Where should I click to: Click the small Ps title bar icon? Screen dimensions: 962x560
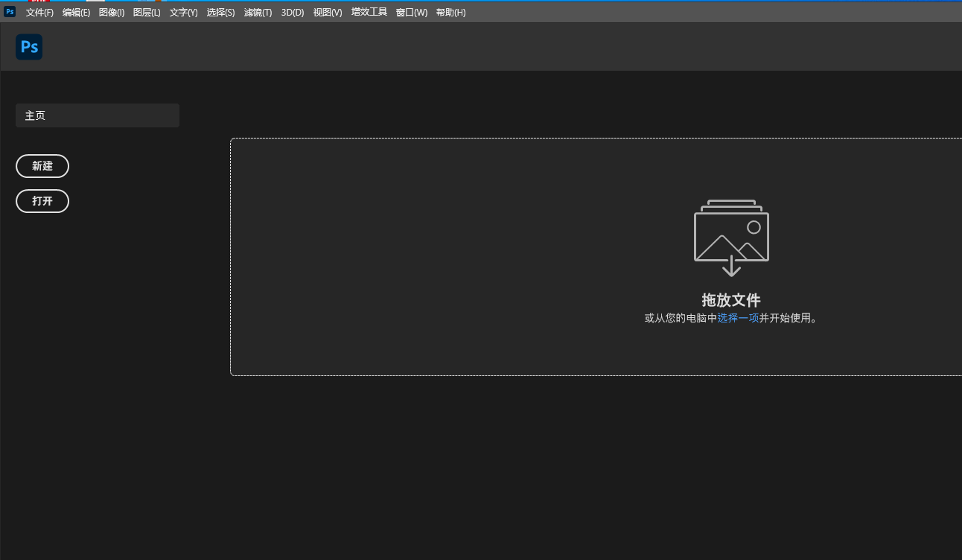[x=10, y=12]
